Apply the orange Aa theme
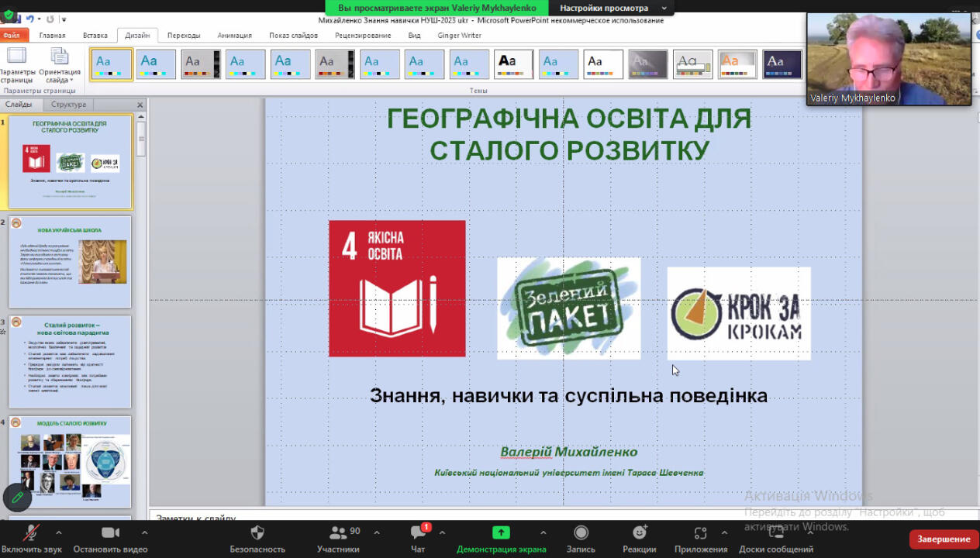Viewport: 980px width, 558px height. (737, 64)
